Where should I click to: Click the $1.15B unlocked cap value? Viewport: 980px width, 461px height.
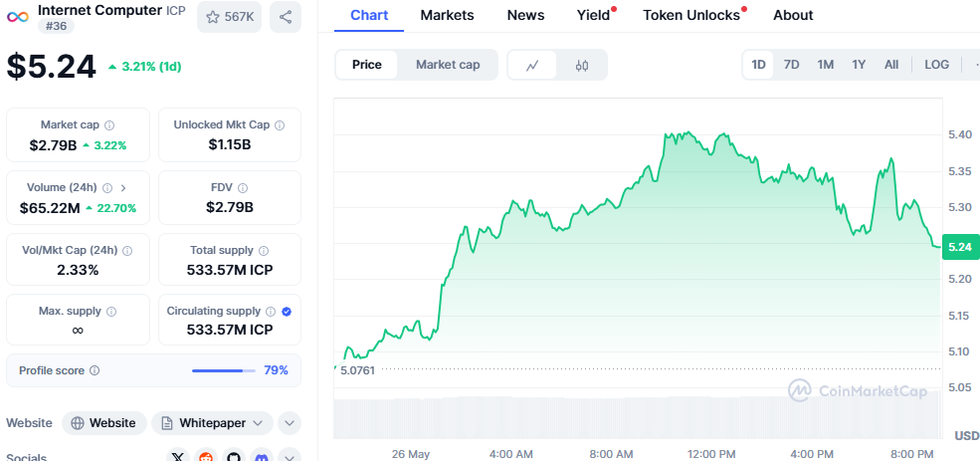[x=230, y=145]
